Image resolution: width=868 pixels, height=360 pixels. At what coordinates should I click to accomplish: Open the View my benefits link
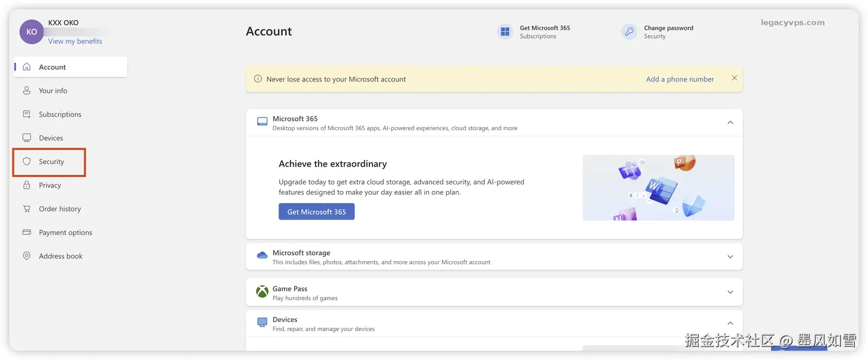pyautogui.click(x=75, y=42)
